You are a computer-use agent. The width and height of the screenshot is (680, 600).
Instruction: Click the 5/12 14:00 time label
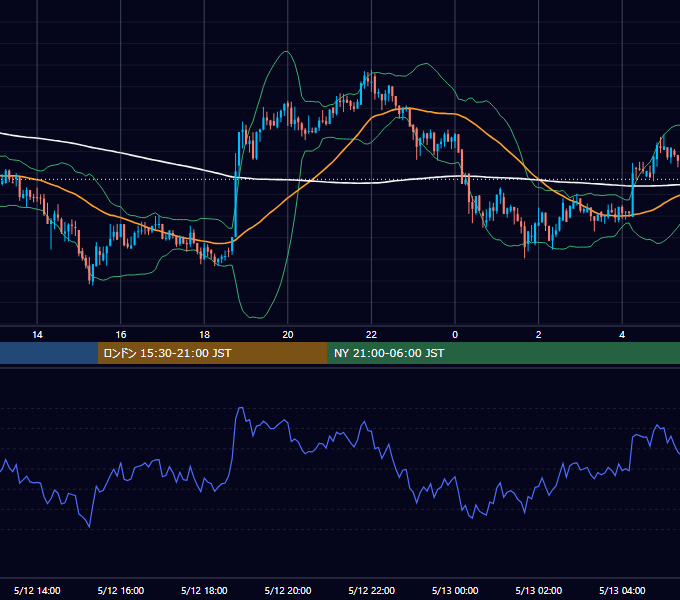(x=37, y=590)
